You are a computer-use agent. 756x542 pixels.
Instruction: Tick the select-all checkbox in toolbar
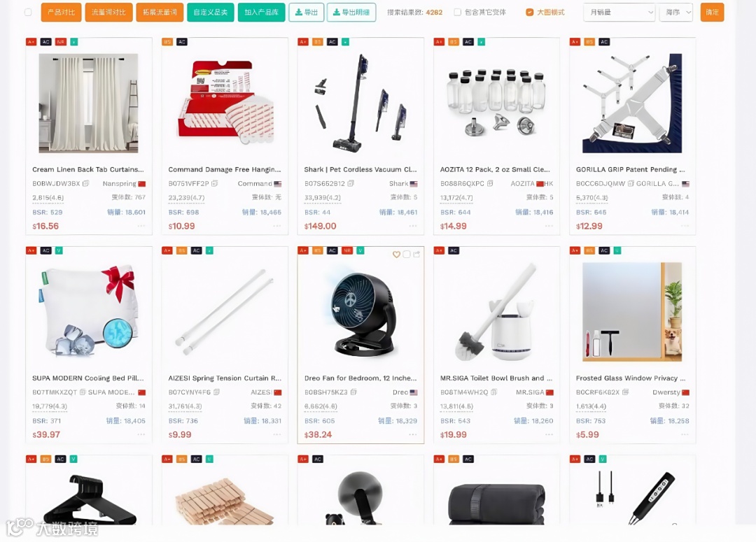pos(28,12)
